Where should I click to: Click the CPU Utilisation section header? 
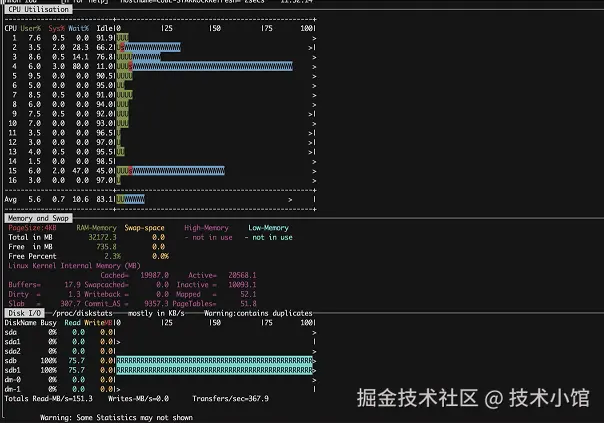click(38, 9)
